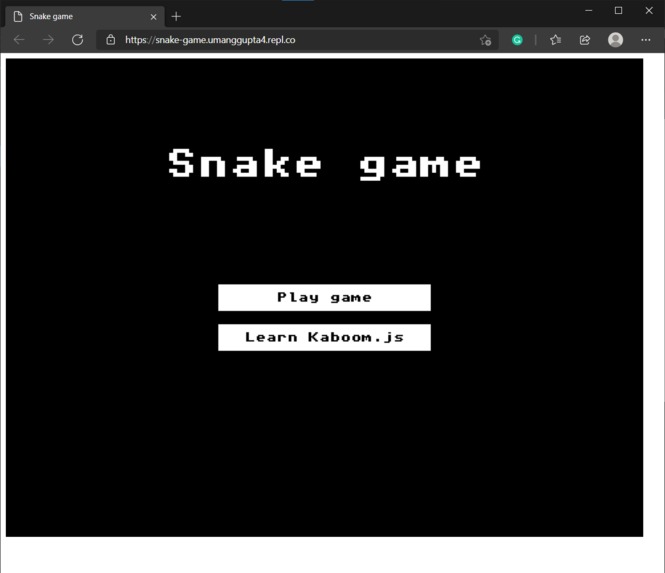Reload the page with the refresh icon
Image resolution: width=665 pixels, height=573 pixels.
77,40
